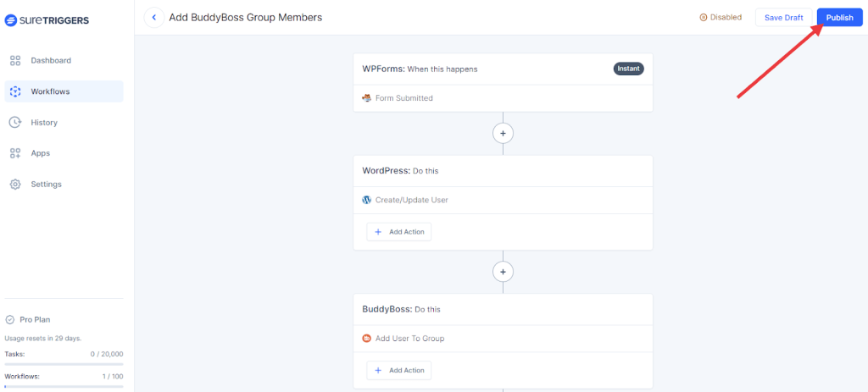Viewport: 868px width, 392px height.
Task: Click Add Action under WordPress step
Action: [399, 232]
